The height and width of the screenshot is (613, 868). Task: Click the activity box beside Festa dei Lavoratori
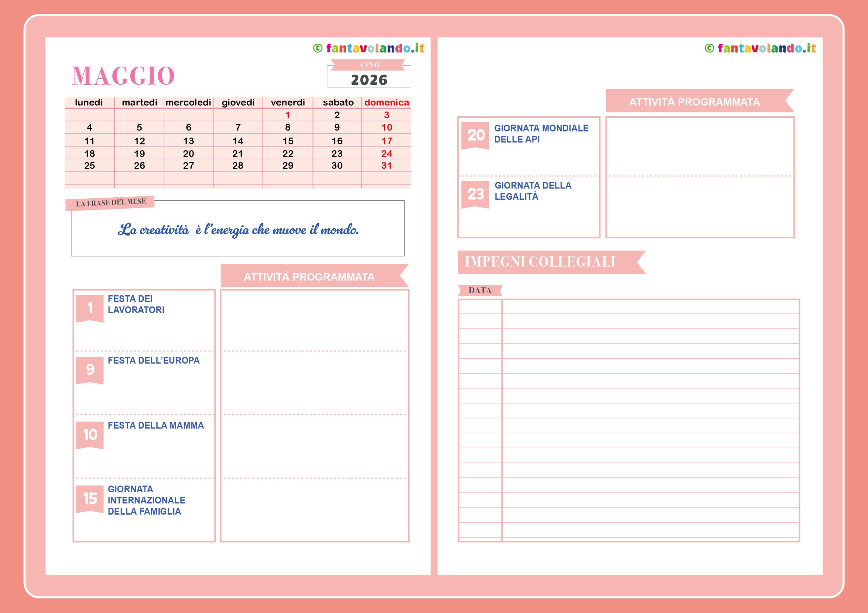coord(315,320)
